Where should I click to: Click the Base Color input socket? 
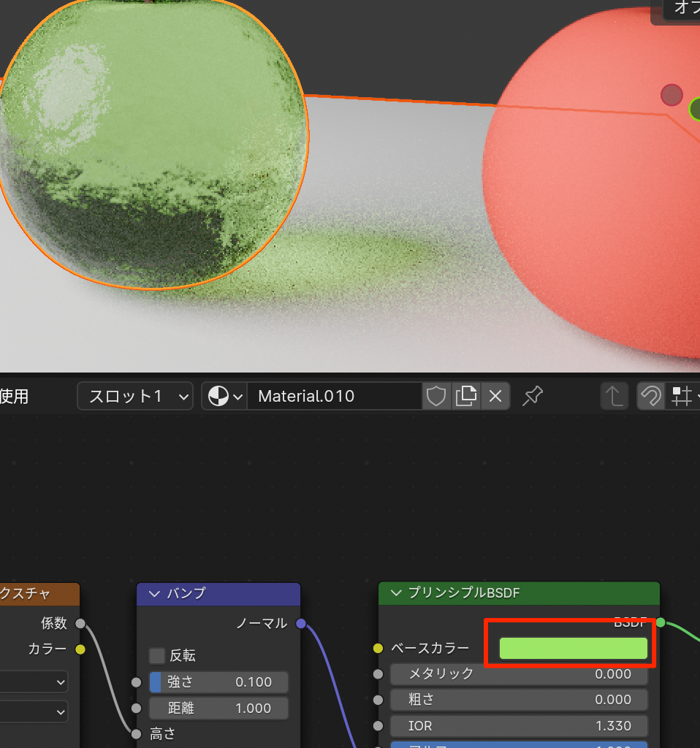[x=378, y=648]
